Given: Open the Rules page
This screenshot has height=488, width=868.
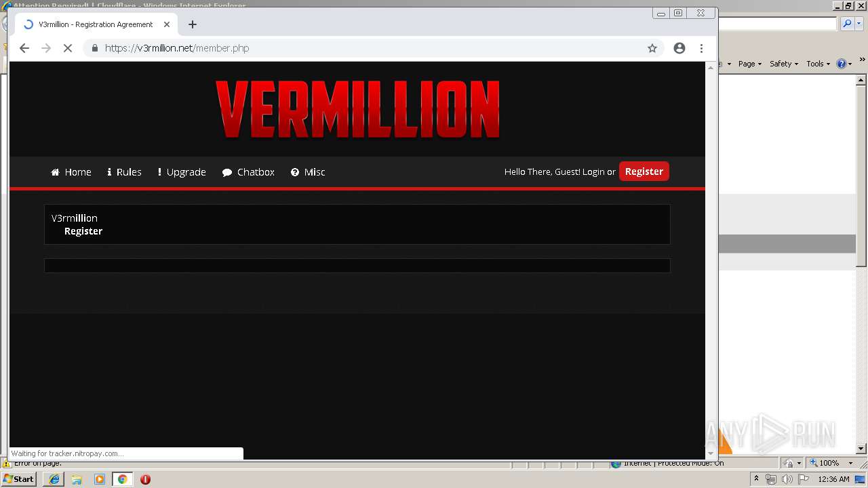Looking at the screenshot, I should (x=124, y=172).
